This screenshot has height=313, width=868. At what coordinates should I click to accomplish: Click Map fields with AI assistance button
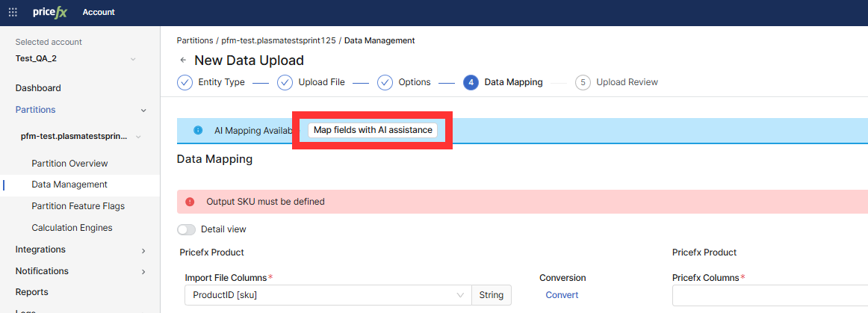point(373,130)
